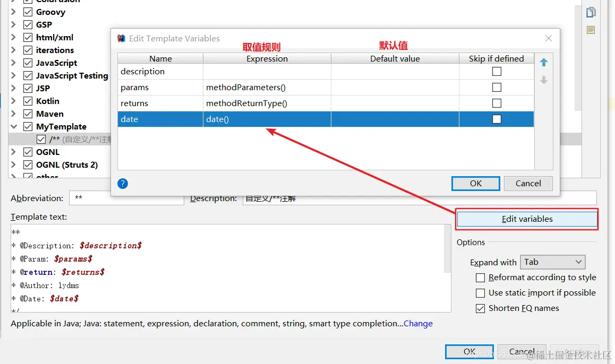Open the Expand with Tab dropdown
This screenshot has width=615, height=364.
[x=553, y=262]
